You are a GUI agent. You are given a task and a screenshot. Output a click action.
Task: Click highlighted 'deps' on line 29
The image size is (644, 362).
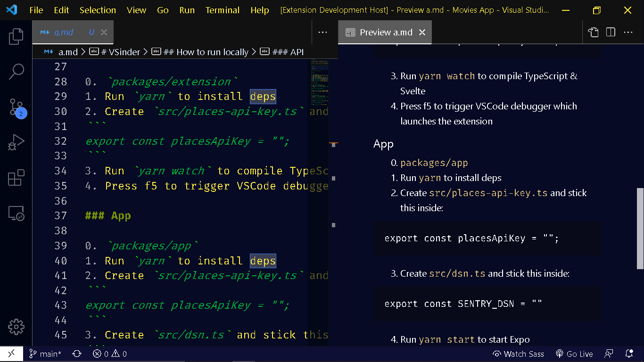(x=263, y=97)
